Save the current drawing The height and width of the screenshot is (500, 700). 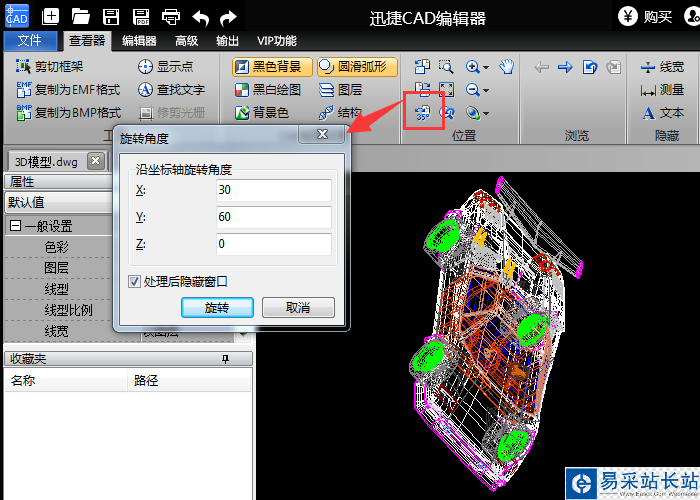click(111, 17)
